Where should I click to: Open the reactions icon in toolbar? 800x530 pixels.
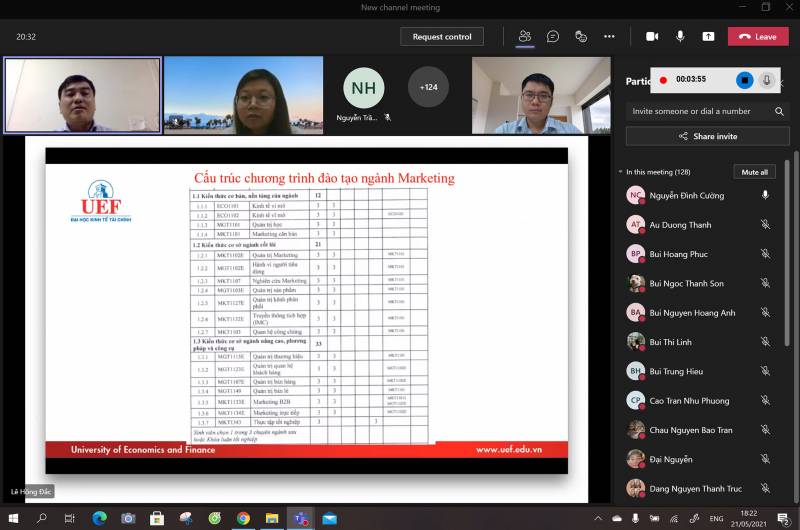tap(581, 36)
